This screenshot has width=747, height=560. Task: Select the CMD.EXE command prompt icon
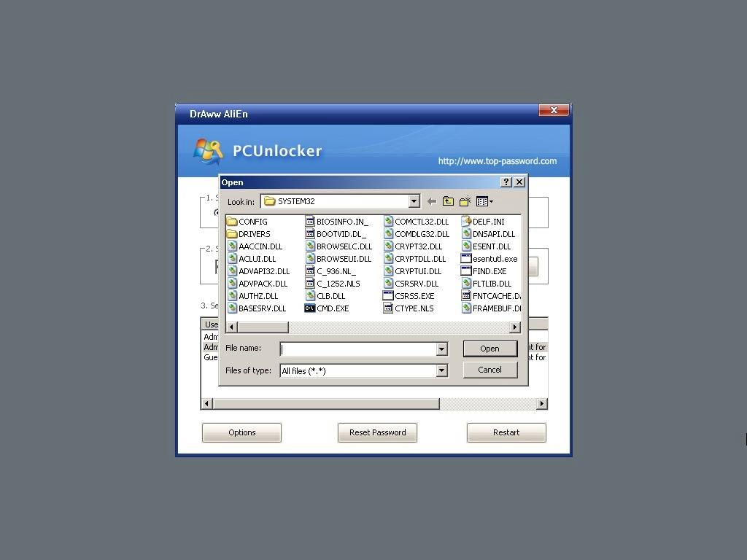[309, 308]
